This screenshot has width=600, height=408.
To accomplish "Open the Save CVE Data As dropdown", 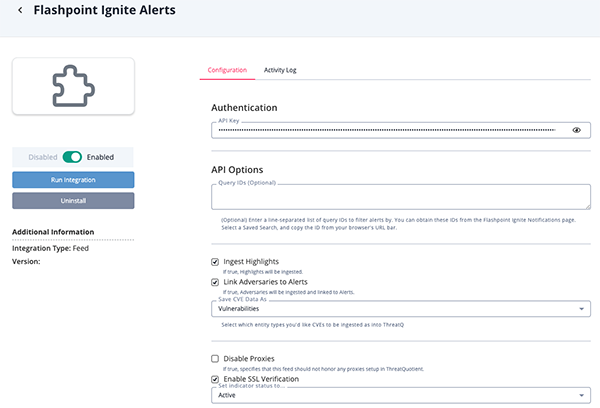I will pos(401,308).
